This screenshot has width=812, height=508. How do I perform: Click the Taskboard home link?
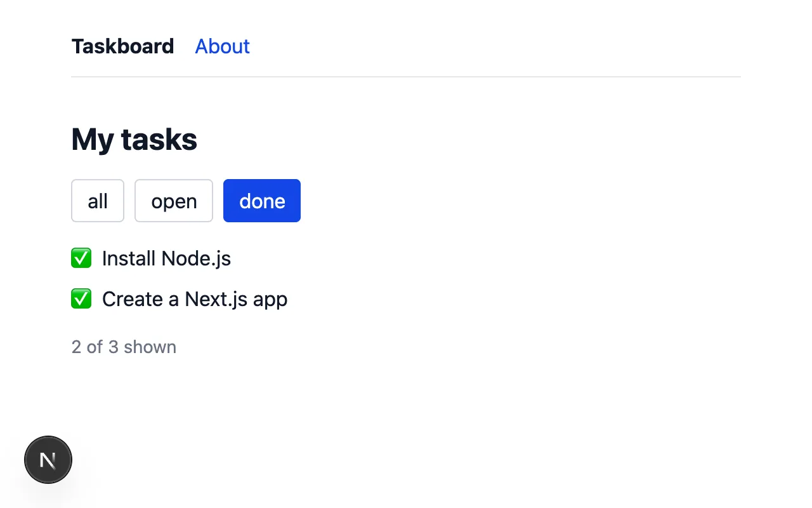click(122, 46)
